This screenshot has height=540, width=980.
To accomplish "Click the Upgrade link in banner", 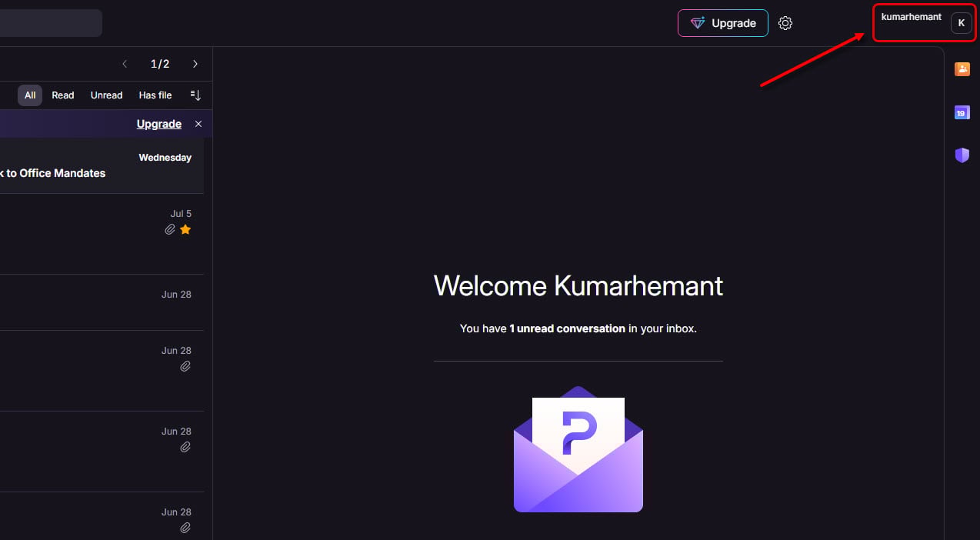I will [158, 124].
